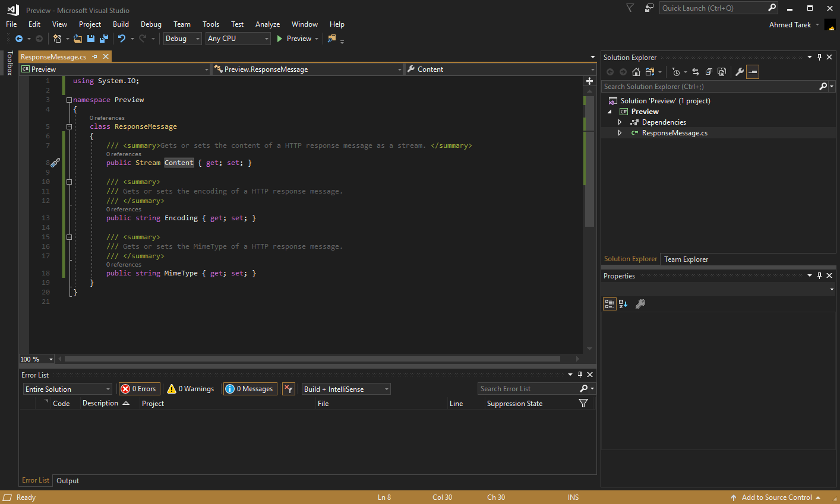Toggle Show All Files in Solution Explorer
Screen dimensions: 840x504
coord(722,72)
